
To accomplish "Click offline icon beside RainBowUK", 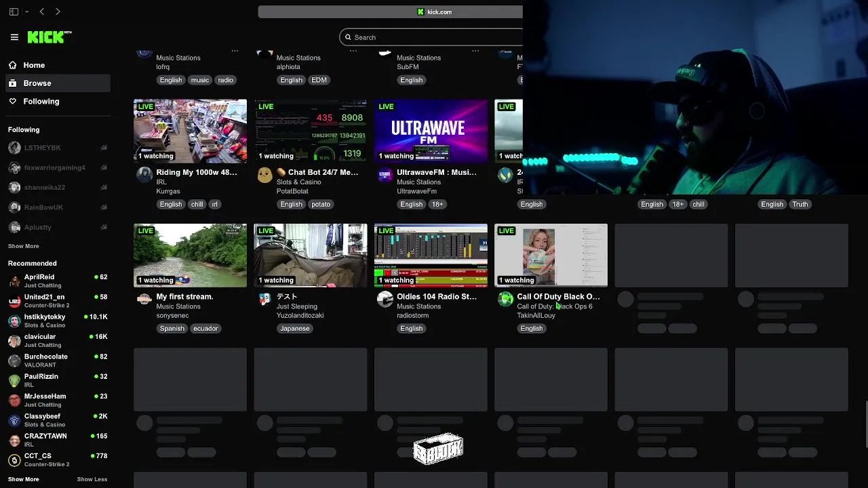I will tap(104, 207).
